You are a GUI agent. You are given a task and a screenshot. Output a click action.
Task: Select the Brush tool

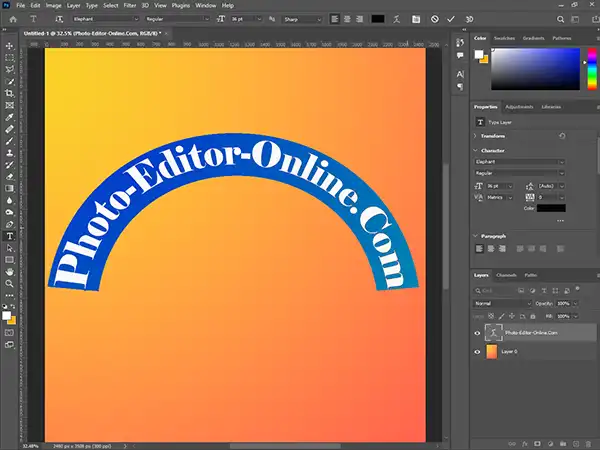tap(10, 141)
